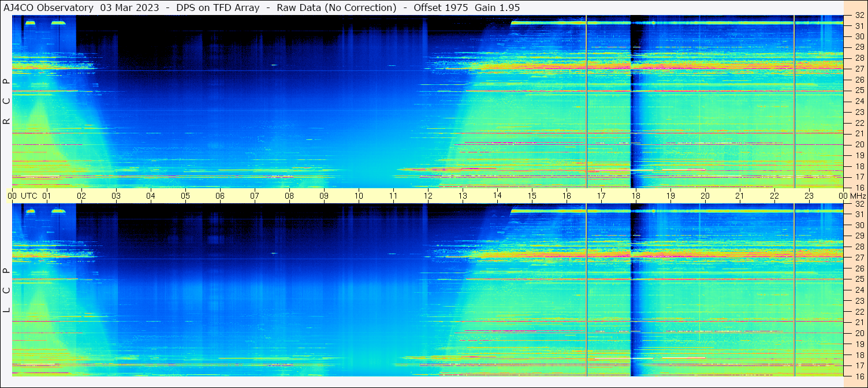Click 'DPS on TFD Array' header text
Image resolution: width=868 pixels, height=388 pixels.
tap(218, 8)
